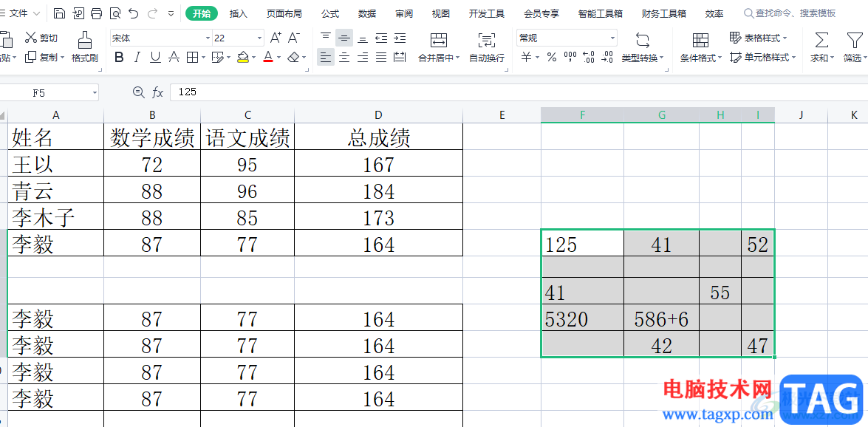868x427 pixels.
Task: Select the cell containing 586+6
Action: tap(661, 319)
